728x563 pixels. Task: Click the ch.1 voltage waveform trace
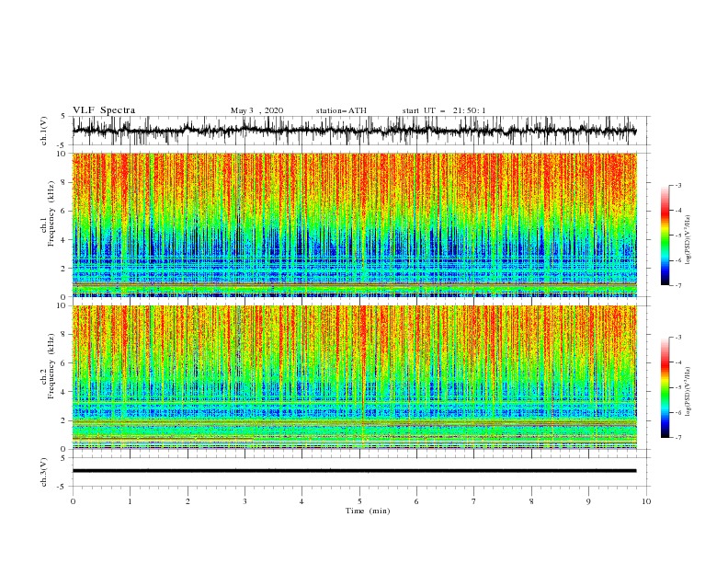point(354,131)
